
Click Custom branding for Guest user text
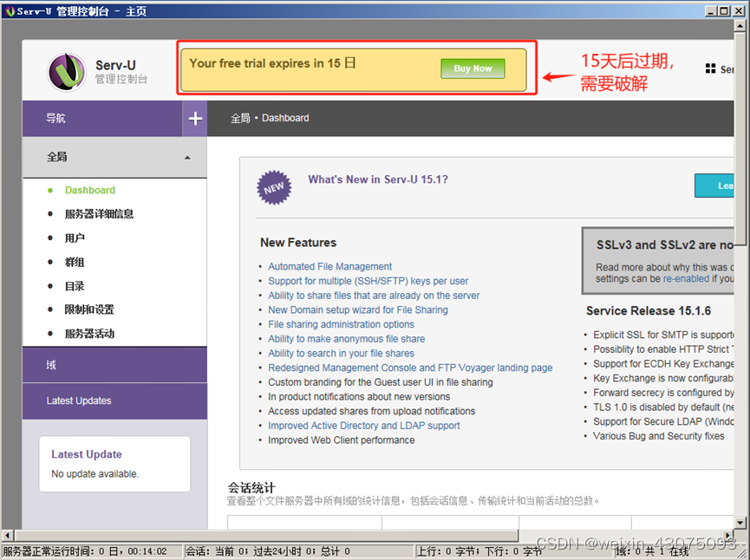[381, 382]
